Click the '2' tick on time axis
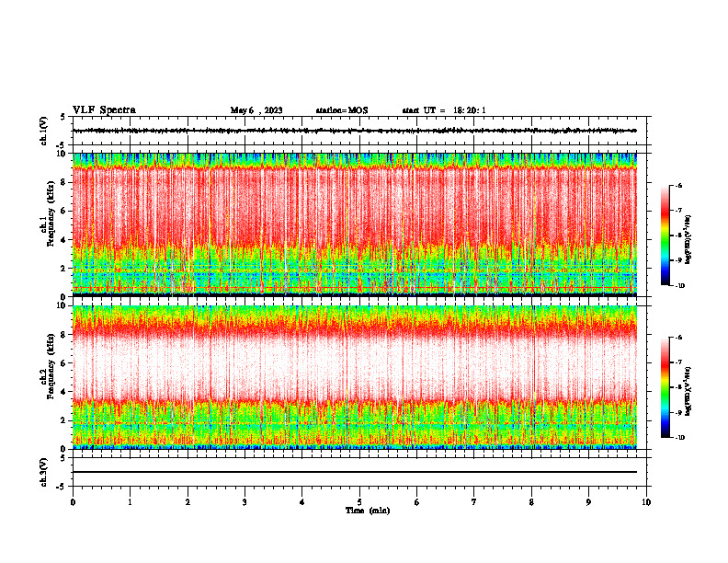 (x=188, y=502)
